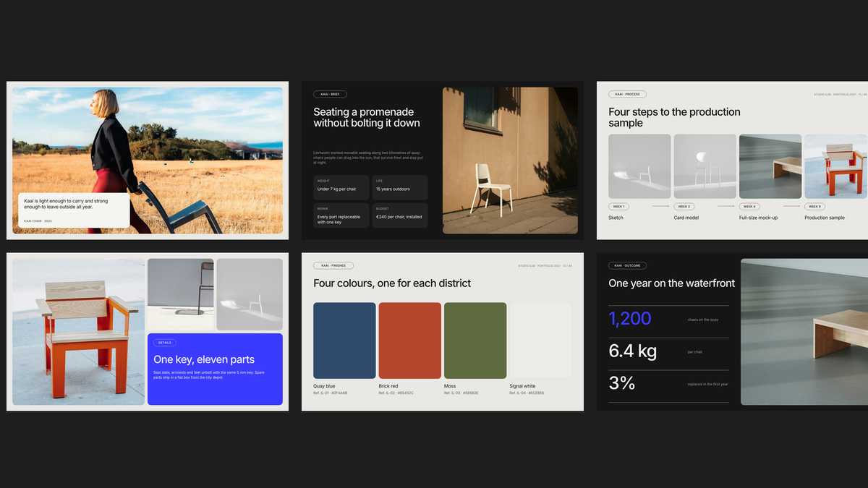The width and height of the screenshot is (868, 488).
Task: Click the 'per chair' label beside 6.4 kg
Action: [x=695, y=352]
